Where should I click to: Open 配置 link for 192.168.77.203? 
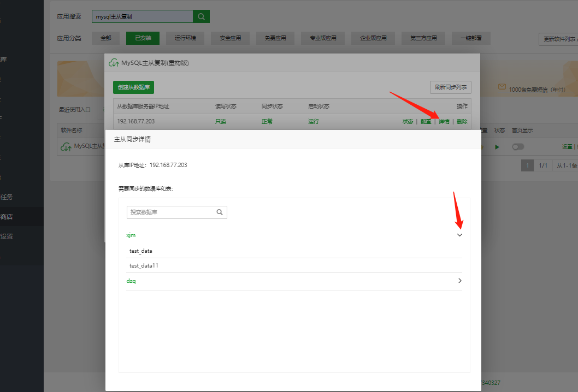coord(426,122)
